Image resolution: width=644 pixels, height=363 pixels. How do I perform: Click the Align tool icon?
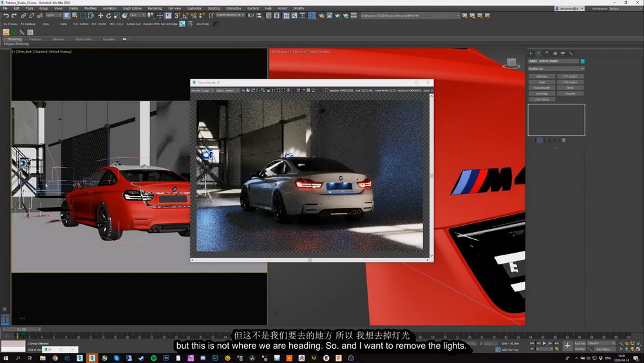[x=259, y=15]
